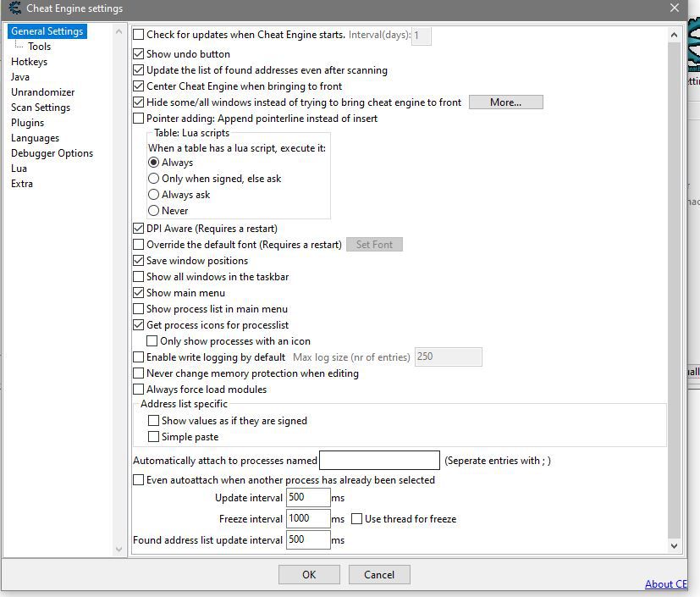Open Scan Settings page

coord(41,108)
